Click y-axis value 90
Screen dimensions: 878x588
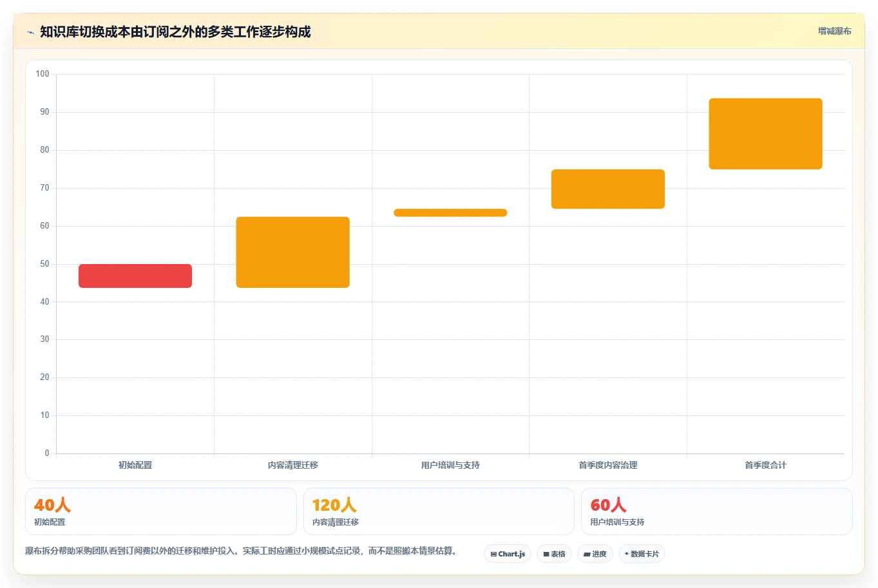click(x=44, y=112)
